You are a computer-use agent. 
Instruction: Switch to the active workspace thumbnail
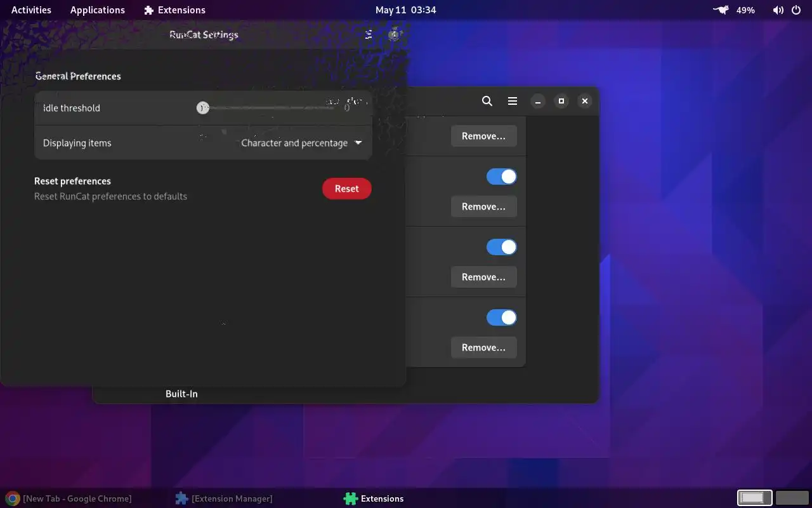(x=755, y=498)
